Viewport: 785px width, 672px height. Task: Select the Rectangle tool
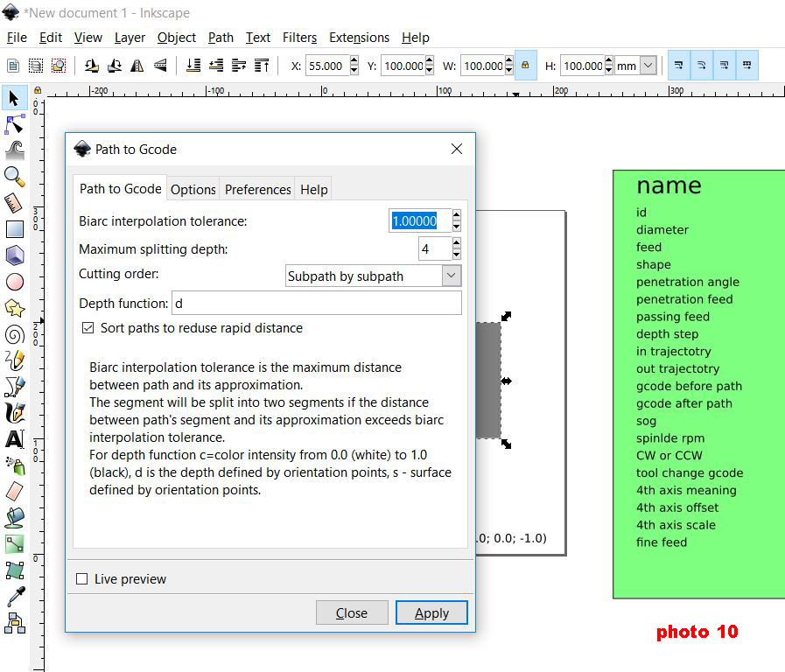point(15,229)
